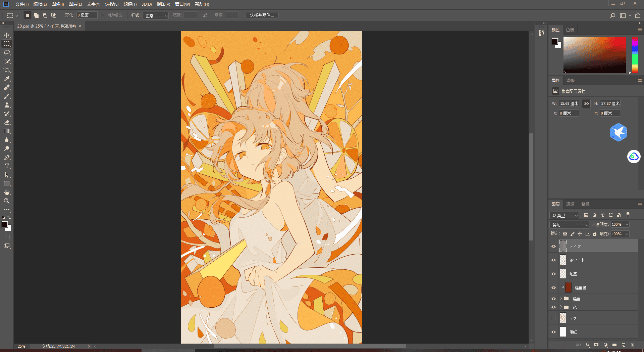This screenshot has width=644, height=352.
Task: Select the Crop tool
Action: (x=7, y=70)
